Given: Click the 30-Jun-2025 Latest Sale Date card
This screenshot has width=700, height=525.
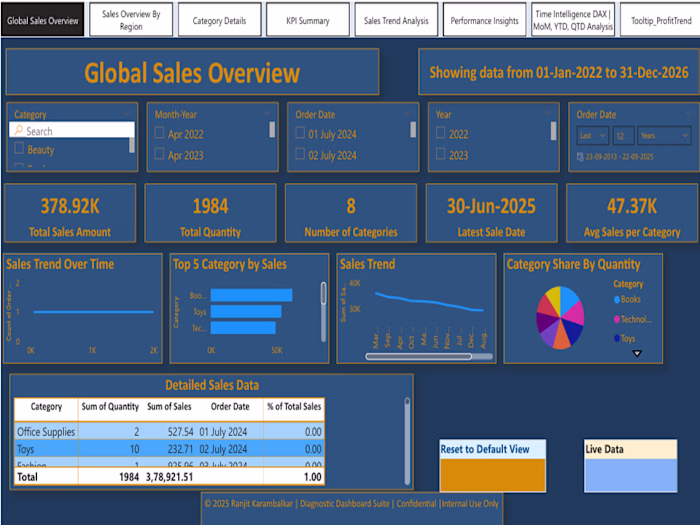Looking at the screenshot, I should pyautogui.click(x=492, y=213).
